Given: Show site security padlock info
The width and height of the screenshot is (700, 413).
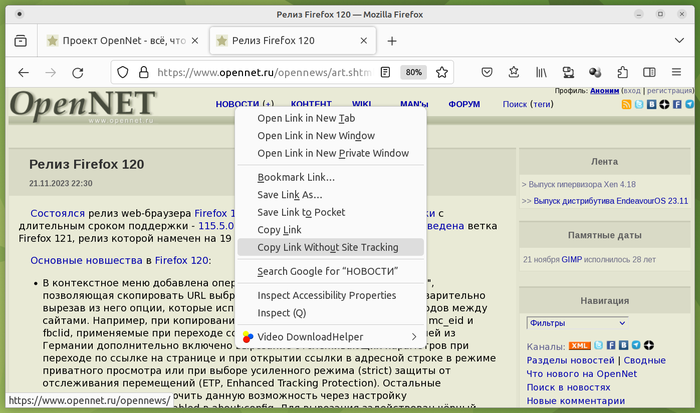Looking at the screenshot, I should point(143,72).
